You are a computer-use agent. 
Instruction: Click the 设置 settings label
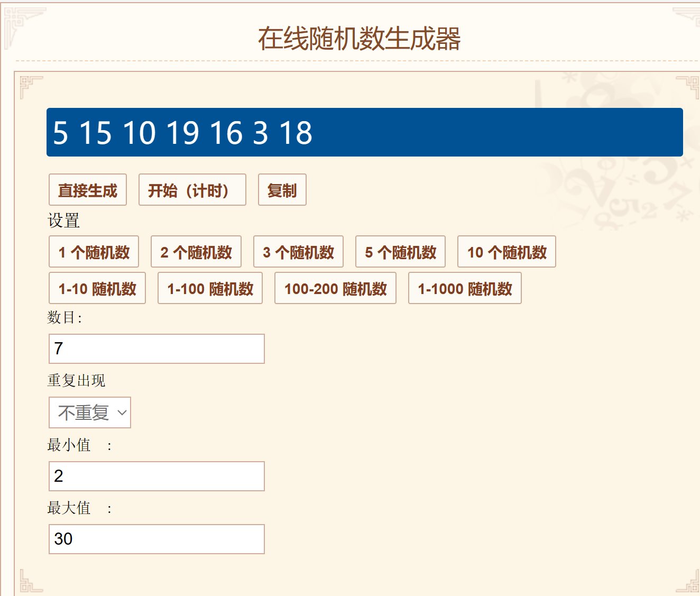63,221
